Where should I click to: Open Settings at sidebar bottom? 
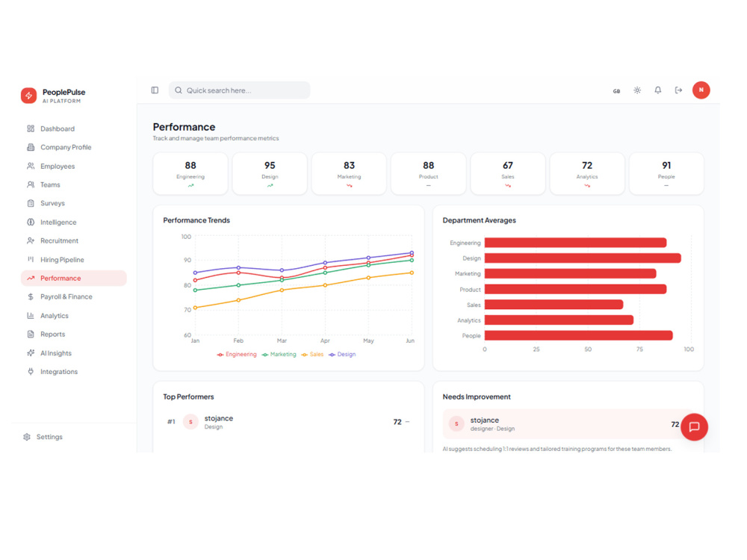click(x=74, y=437)
